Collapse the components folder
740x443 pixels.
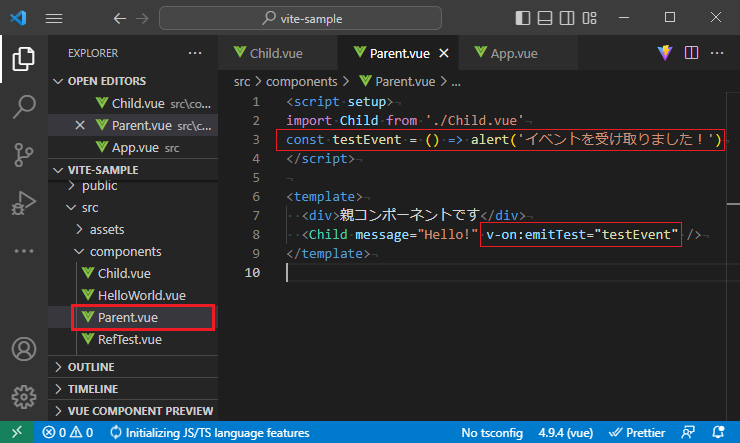(133, 252)
